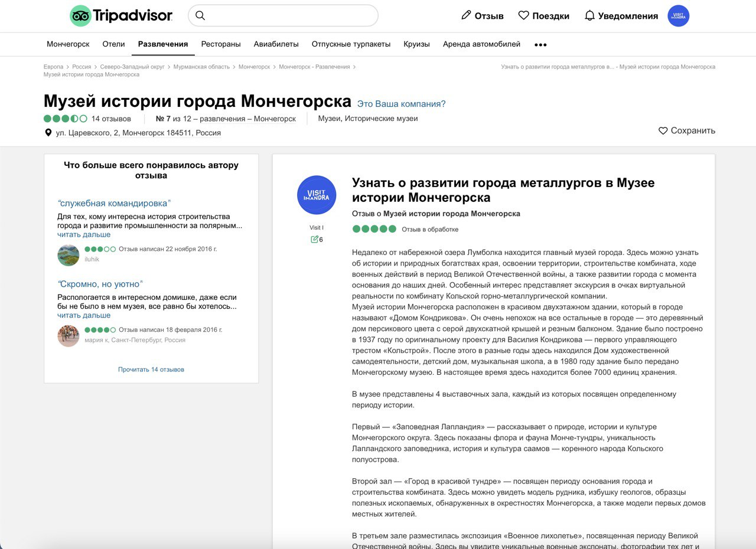Click the museum's overall rating bubbles

[66, 119]
